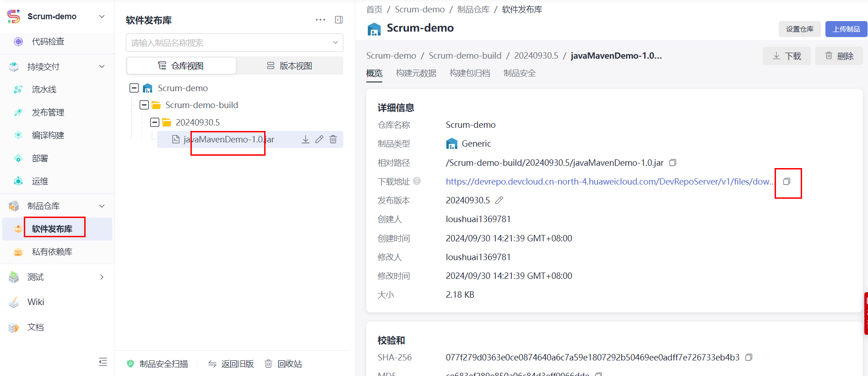Screen dimensions: 868x376
Task: Select the 构建元数据 build metadata tab
Action: pos(416,73)
